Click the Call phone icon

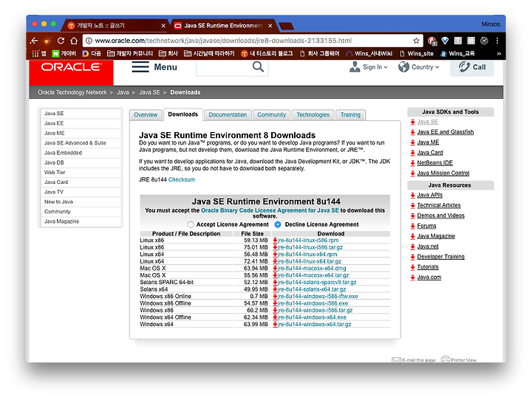click(x=464, y=66)
